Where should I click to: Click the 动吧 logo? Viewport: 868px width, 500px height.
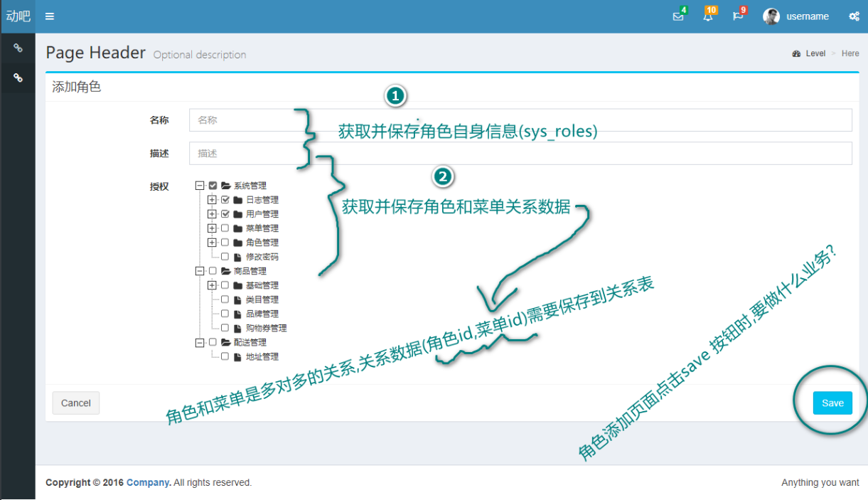[x=18, y=16]
